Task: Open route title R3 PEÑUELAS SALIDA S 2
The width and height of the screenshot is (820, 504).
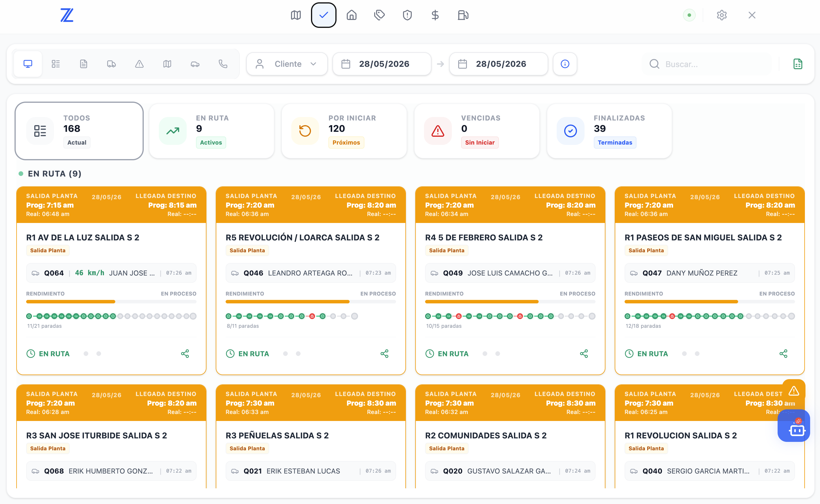Action: click(x=277, y=436)
